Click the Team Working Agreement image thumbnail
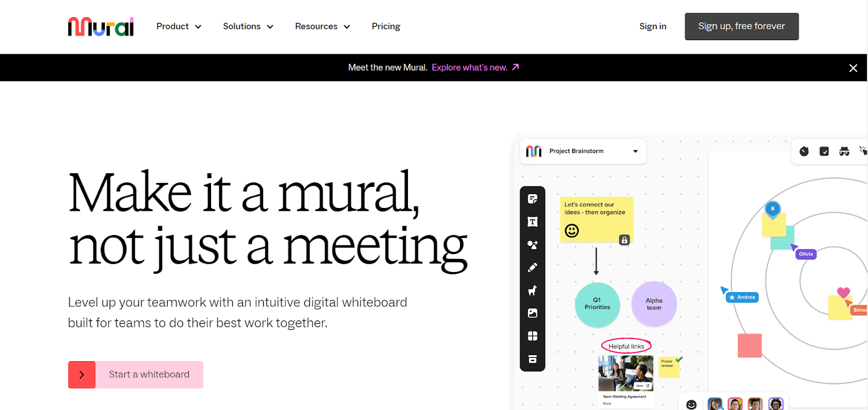This screenshot has width=868, height=410. 626,373
